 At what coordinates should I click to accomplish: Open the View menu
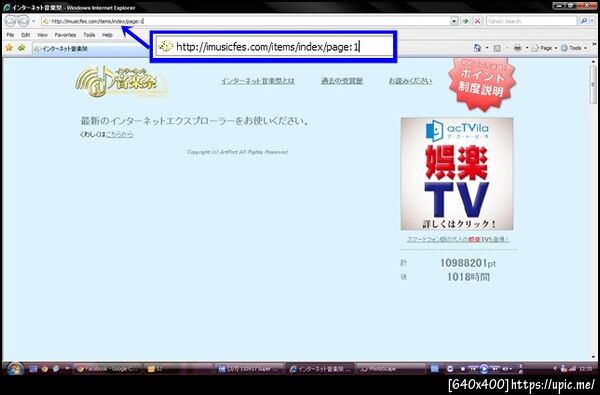[42, 35]
